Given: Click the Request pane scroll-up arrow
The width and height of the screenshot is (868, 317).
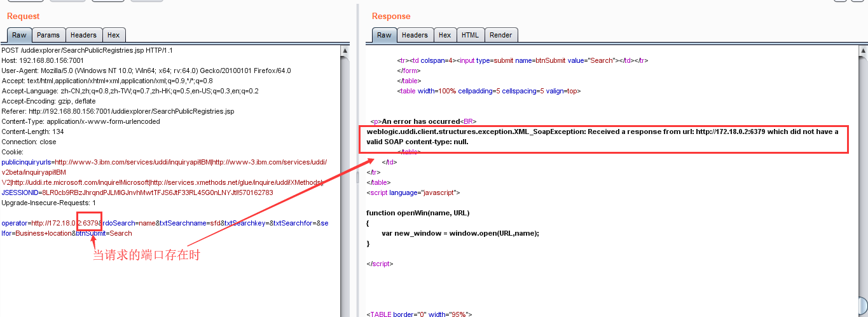Looking at the screenshot, I should (x=345, y=50).
